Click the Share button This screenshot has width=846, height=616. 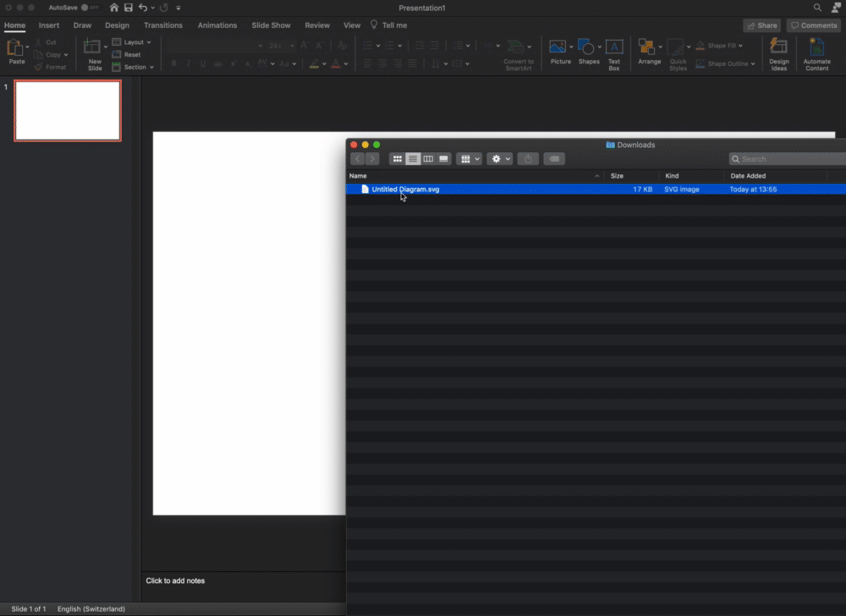point(762,25)
